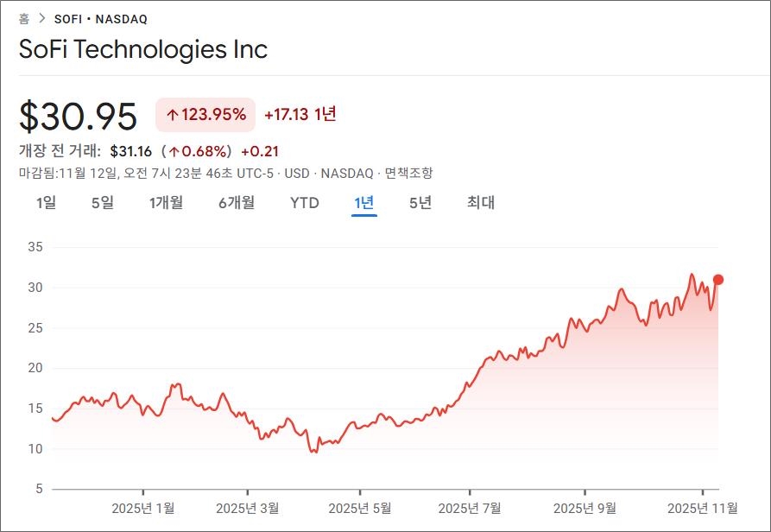Show the 1개월 chart range
The image size is (771, 532).
tap(166, 203)
